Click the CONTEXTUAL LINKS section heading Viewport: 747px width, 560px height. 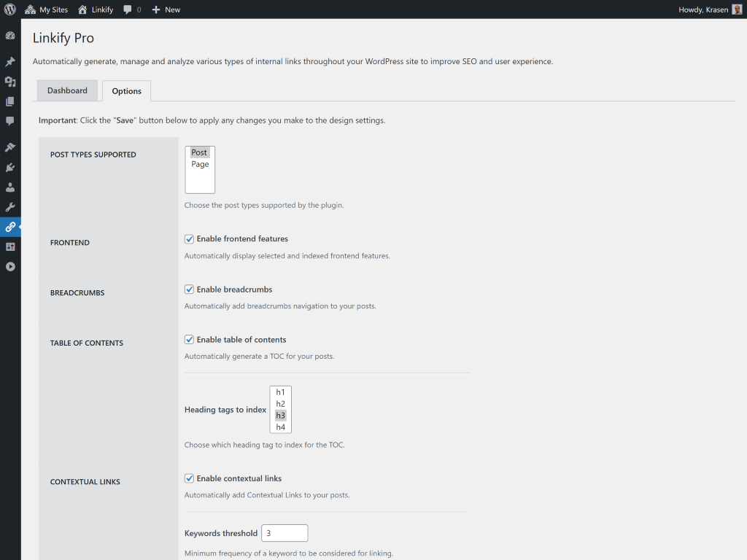pos(85,482)
